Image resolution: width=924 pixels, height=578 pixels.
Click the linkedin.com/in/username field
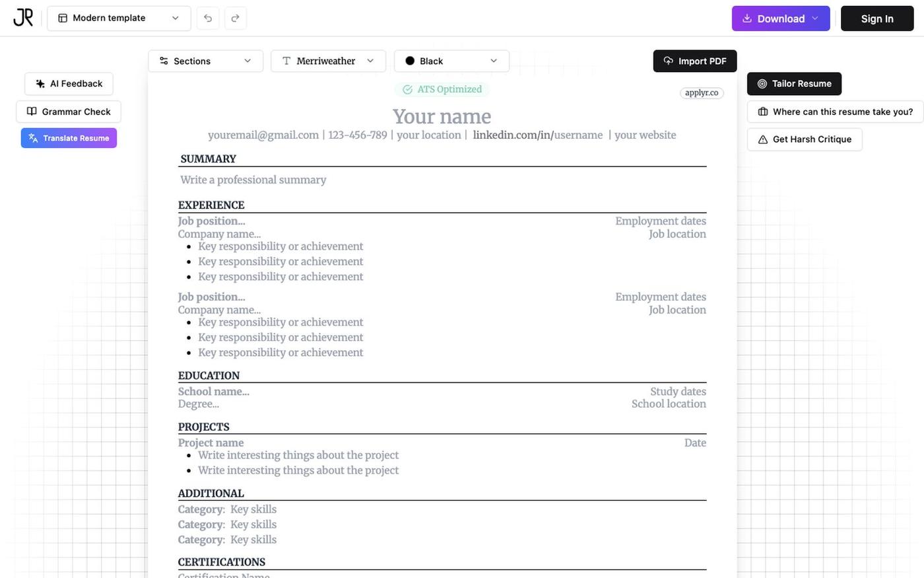pos(538,135)
